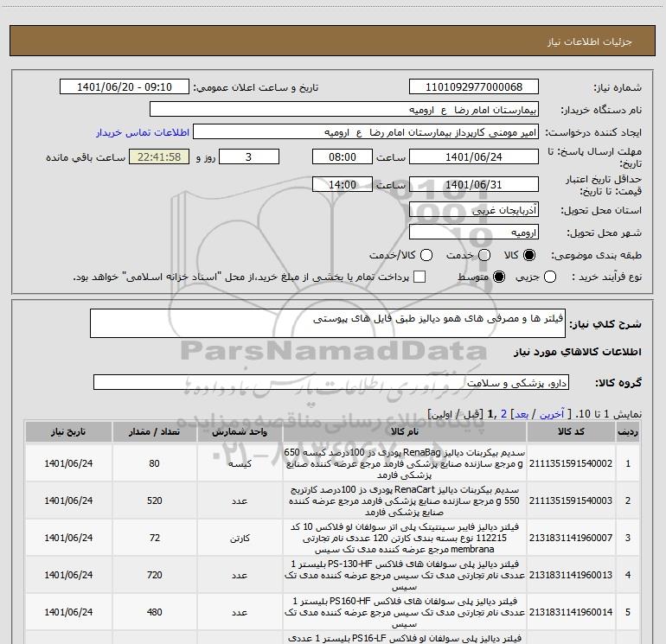Click quantity 480 in row 5
666x644 pixels.
coord(155,612)
